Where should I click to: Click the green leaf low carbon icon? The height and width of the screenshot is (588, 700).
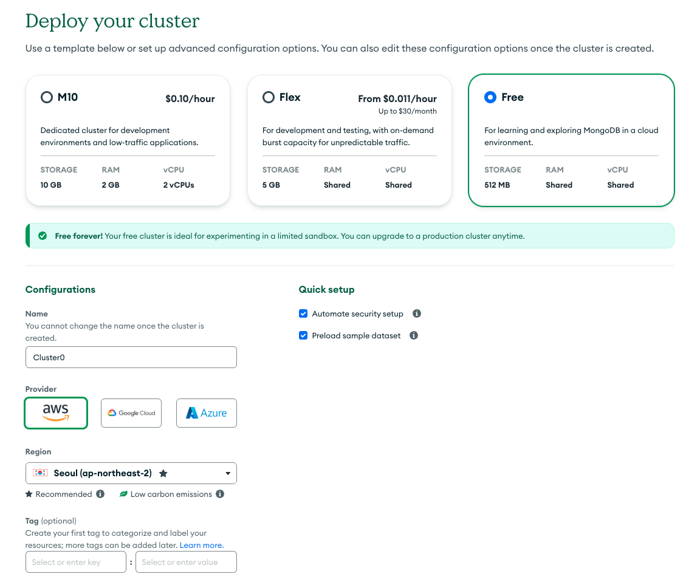point(124,494)
